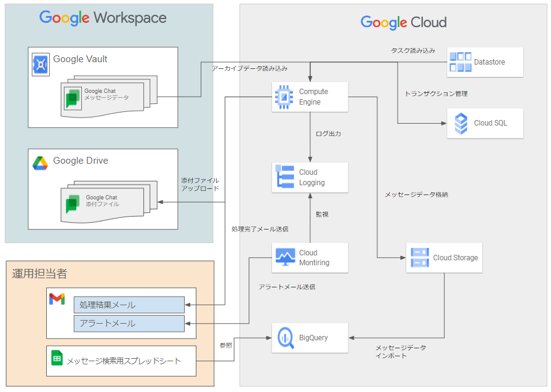551x392 pixels.
Task: Click the Compute Engine label
Action: point(313,97)
